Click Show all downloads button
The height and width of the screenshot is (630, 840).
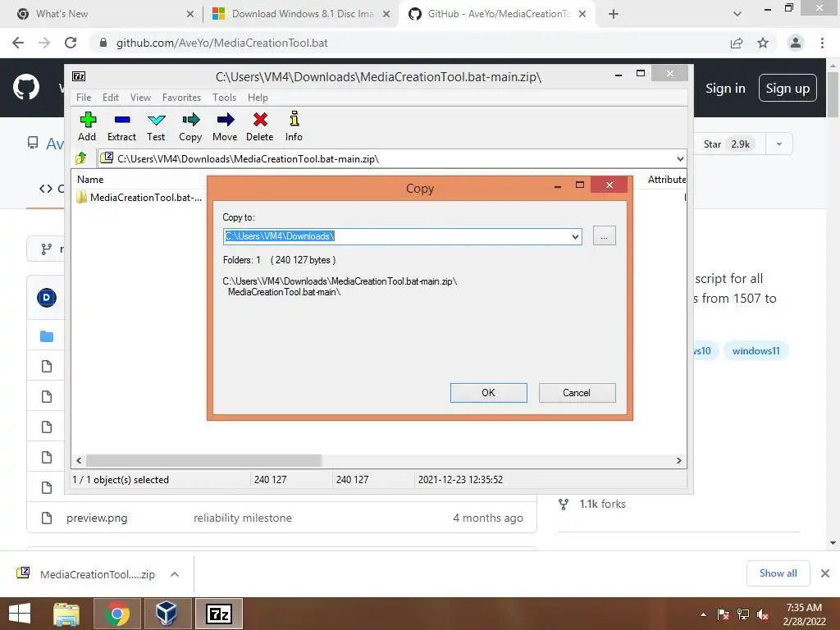tap(778, 573)
